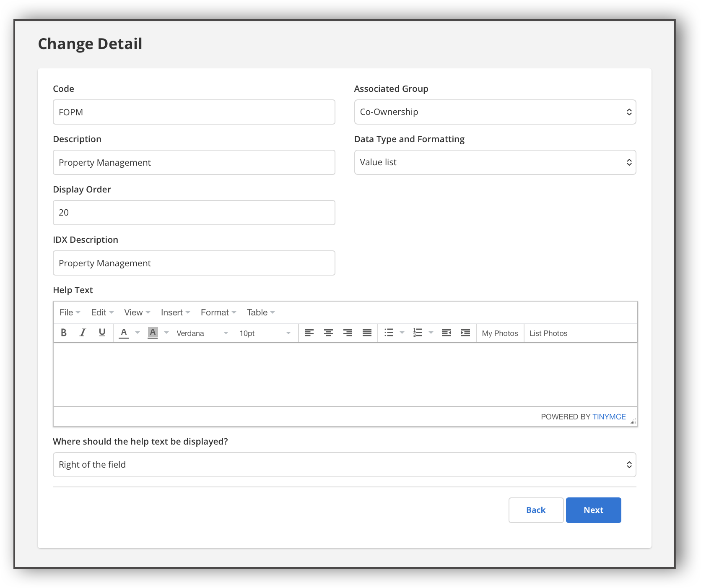
Task: Toggle underline formatting in editor toolbar
Action: [x=102, y=333]
